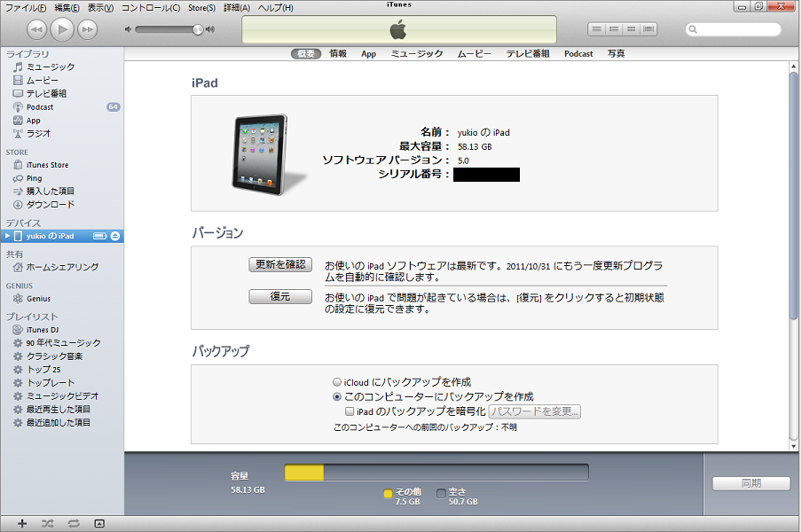Viewport: 802px width, 532px height.
Task: Expand the yukio の iPad device tree
Action: tap(8, 236)
